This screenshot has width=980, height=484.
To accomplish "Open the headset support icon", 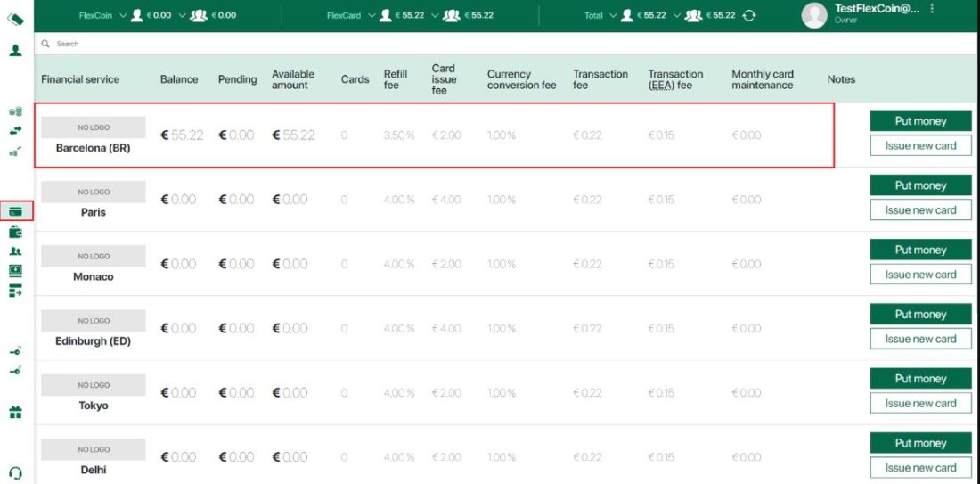I will pos(15,473).
